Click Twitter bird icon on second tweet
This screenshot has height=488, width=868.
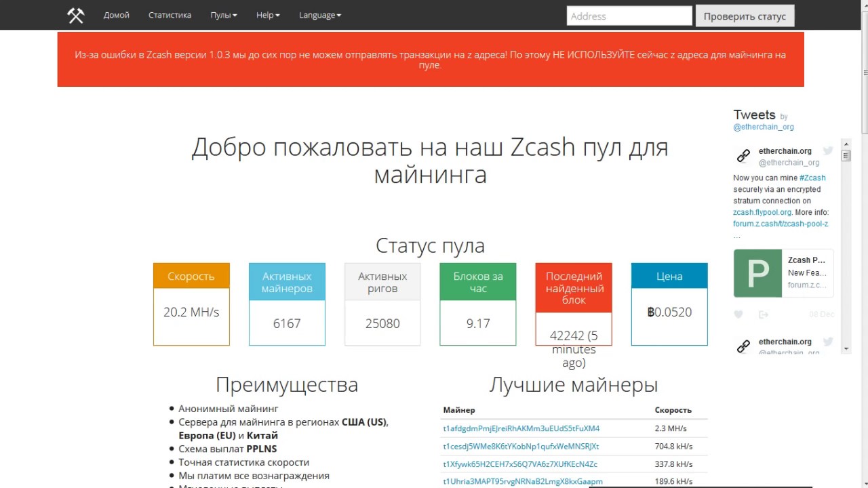pyautogui.click(x=827, y=342)
